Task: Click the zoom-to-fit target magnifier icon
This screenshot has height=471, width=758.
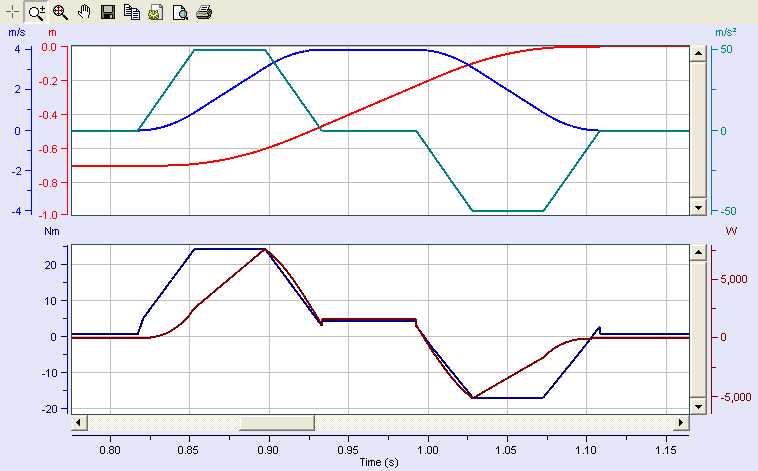Action: [60, 12]
